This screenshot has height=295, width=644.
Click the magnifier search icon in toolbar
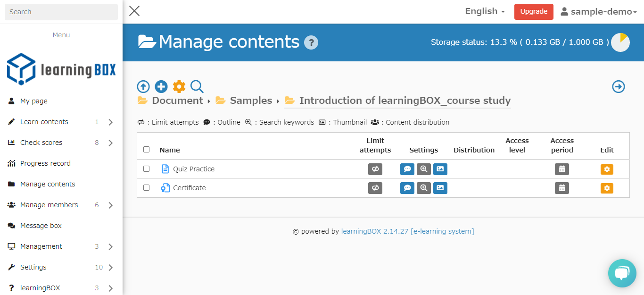click(x=197, y=87)
